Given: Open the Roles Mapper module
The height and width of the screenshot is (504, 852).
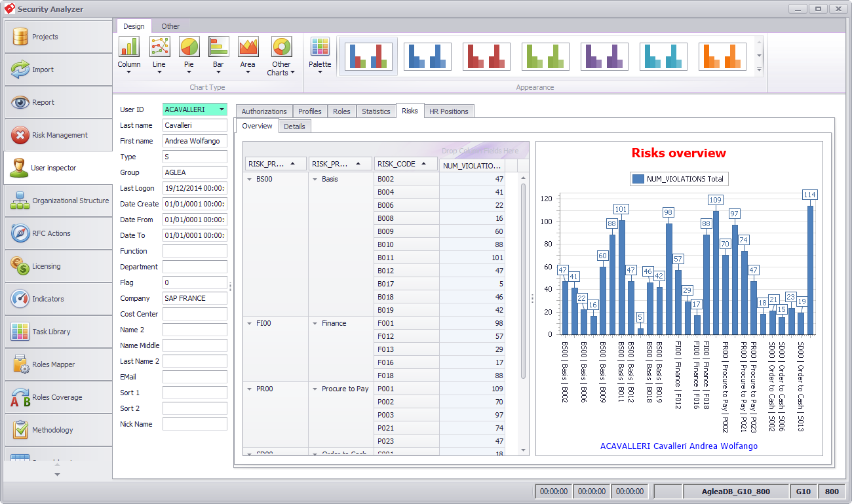Looking at the screenshot, I should (58, 364).
